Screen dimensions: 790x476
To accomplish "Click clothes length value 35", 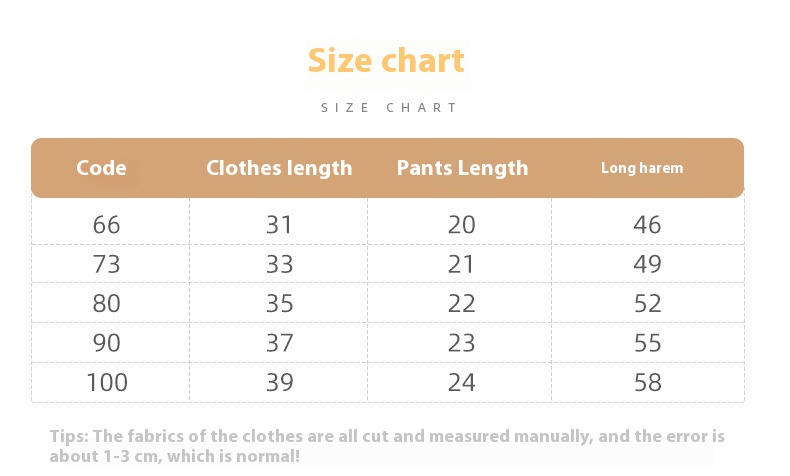I will (x=279, y=303).
